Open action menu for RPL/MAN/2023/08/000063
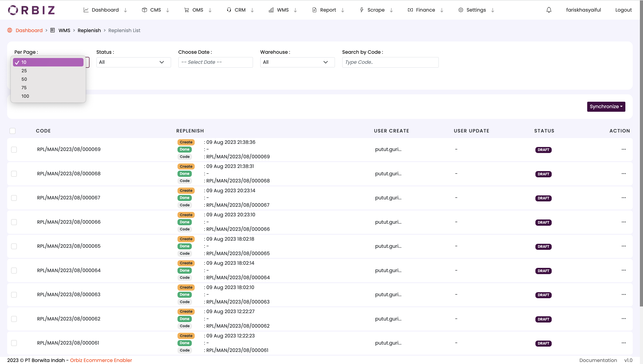 624,294
